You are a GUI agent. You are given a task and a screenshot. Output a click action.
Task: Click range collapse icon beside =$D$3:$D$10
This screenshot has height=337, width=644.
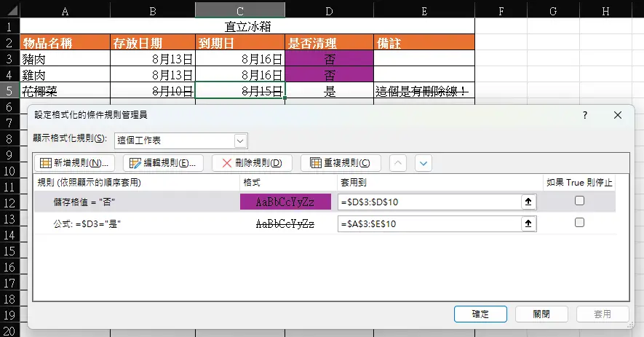[x=528, y=202]
